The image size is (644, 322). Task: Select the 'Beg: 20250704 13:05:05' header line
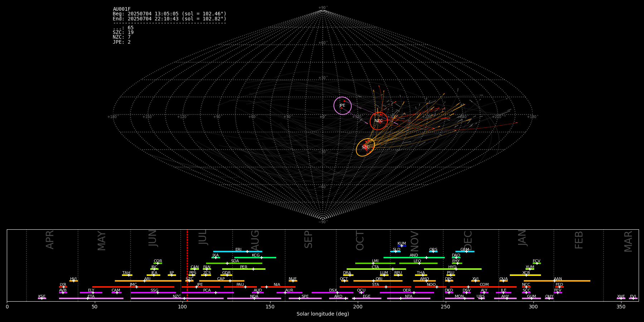pos(170,14)
